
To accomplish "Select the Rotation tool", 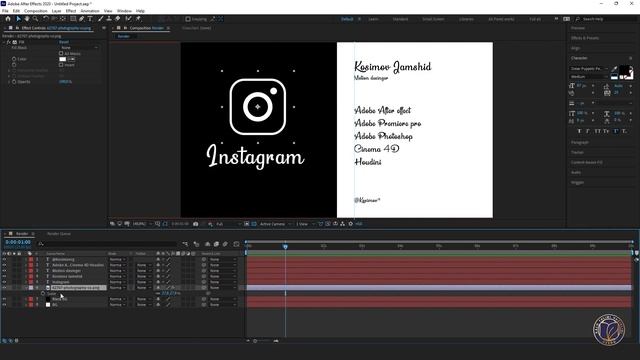I will click(x=46, y=19).
